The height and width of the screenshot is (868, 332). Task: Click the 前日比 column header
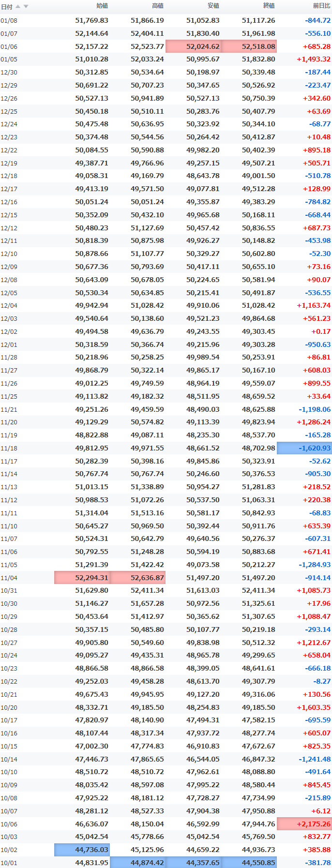point(322,6)
